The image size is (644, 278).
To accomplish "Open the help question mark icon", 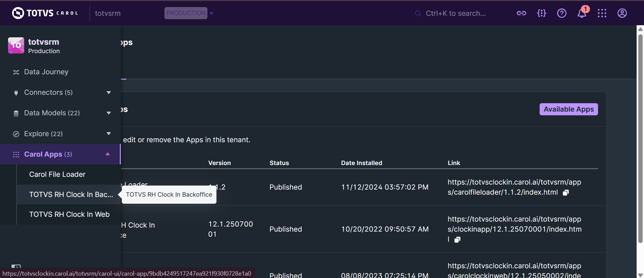I will tap(561, 13).
